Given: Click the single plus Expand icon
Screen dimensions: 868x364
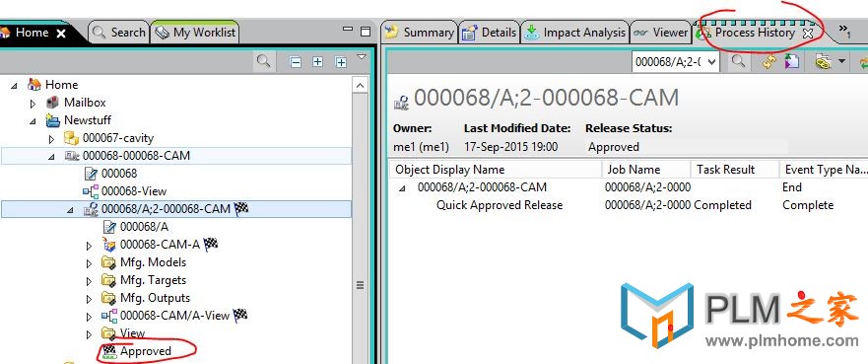Looking at the screenshot, I should coord(318,62).
